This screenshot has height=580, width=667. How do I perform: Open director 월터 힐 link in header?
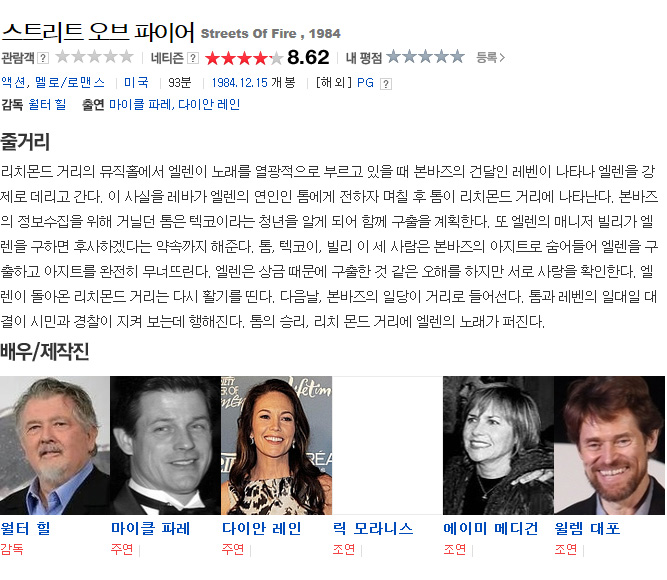[47, 104]
